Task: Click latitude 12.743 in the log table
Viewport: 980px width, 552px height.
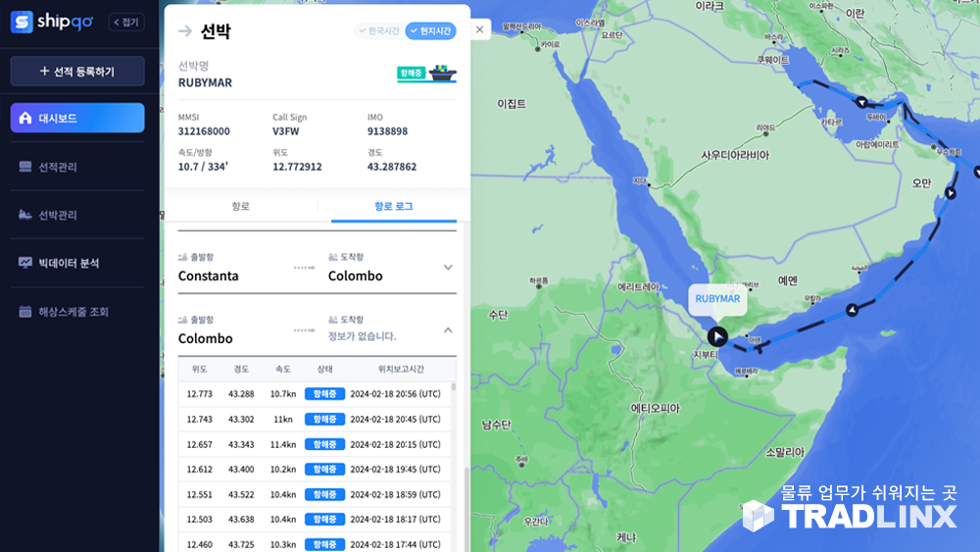Action: tap(199, 419)
